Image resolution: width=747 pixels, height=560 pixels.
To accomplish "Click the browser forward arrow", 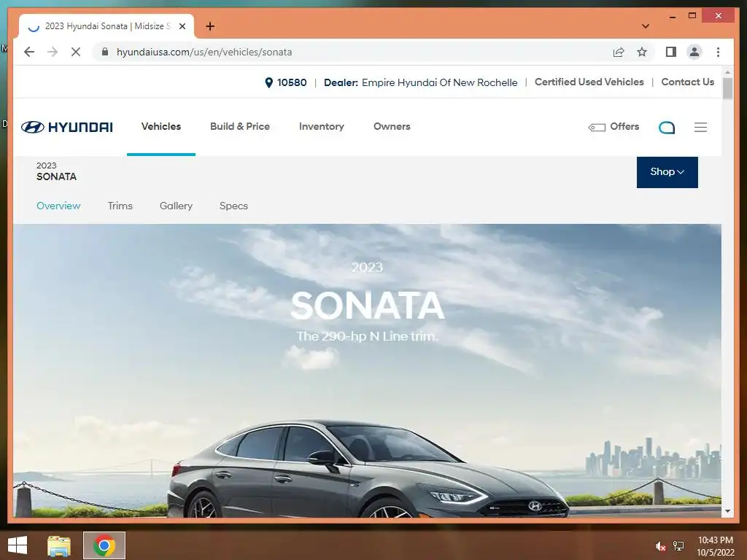I will pos(53,52).
